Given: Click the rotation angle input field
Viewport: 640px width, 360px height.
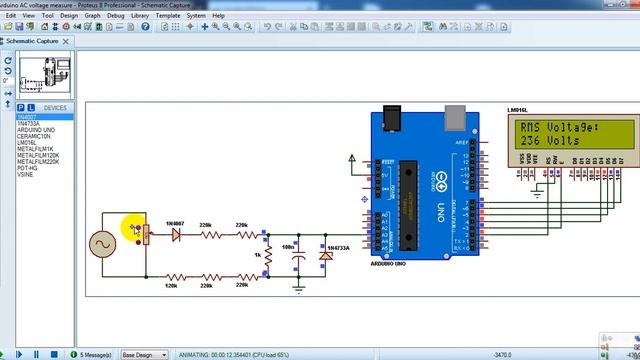Looking at the screenshot, I should pos(8,81).
